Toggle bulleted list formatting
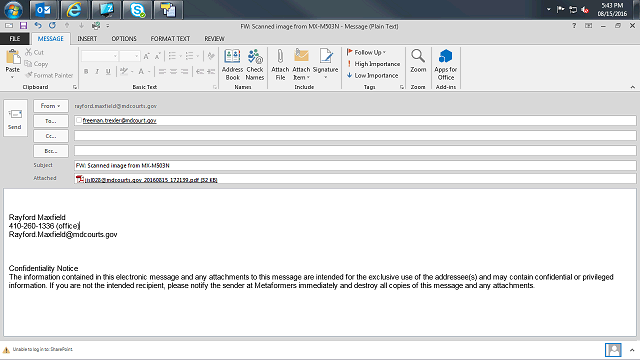The width and height of the screenshot is (640, 360). (172, 56)
